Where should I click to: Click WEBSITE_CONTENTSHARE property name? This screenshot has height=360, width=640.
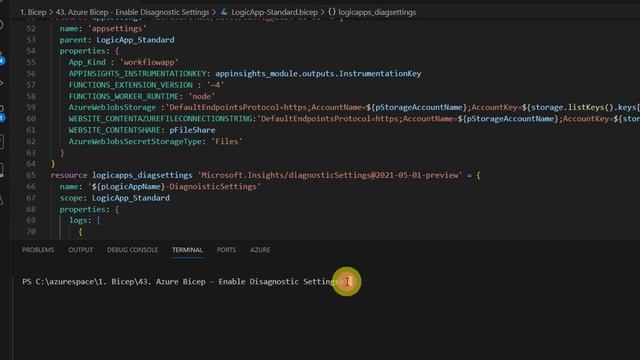pyautogui.click(x=114, y=130)
